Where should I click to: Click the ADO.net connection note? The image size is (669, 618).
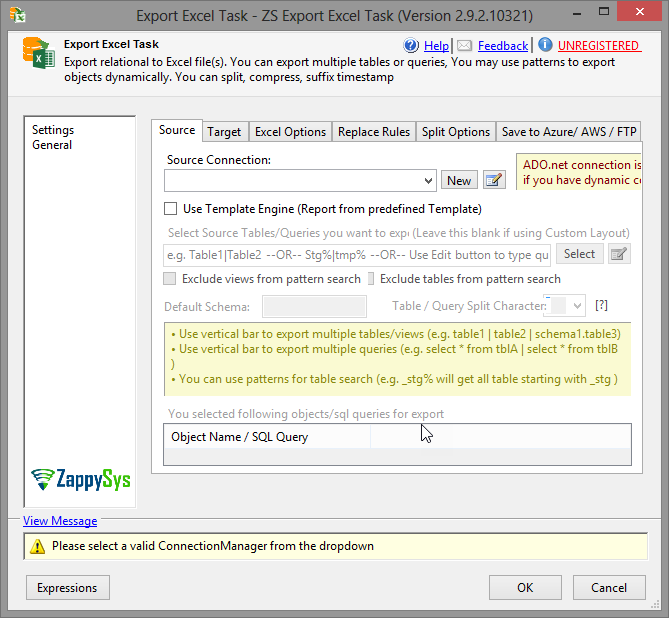pyautogui.click(x=579, y=172)
